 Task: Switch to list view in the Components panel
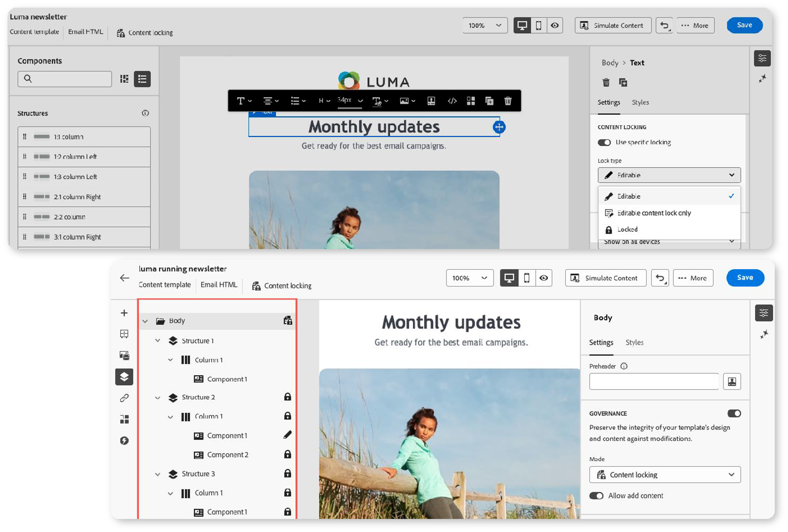tap(142, 79)
